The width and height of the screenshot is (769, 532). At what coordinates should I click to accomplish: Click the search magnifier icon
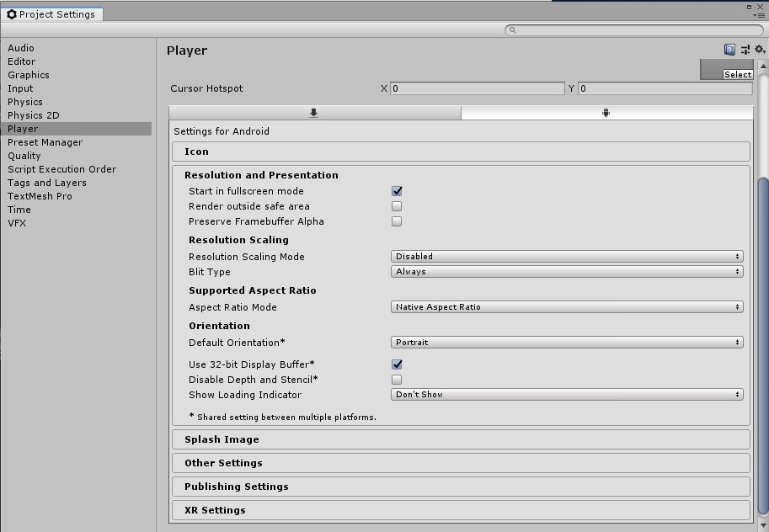pos(511,29)
